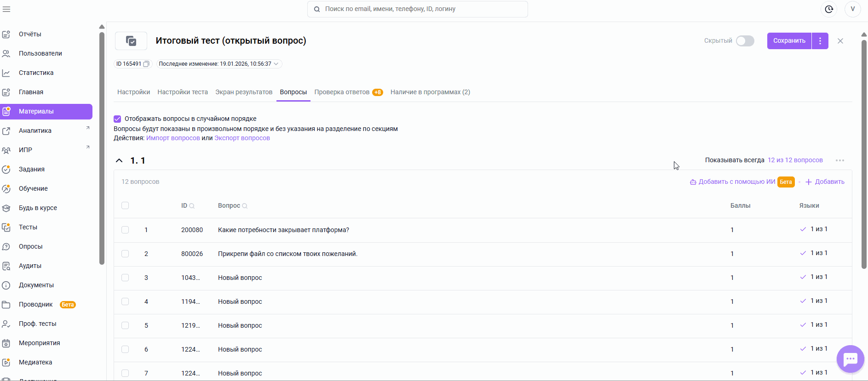Open the Проверка ответов tab
This screenshot has height=381, width=868.
[348, 92]
